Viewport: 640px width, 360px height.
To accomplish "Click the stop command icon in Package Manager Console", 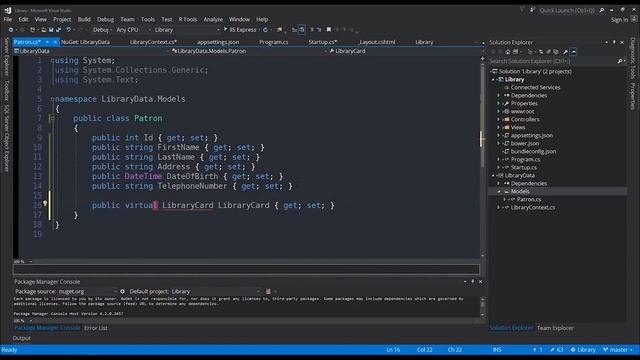I will pyautogui.click(x=268, y=291).
